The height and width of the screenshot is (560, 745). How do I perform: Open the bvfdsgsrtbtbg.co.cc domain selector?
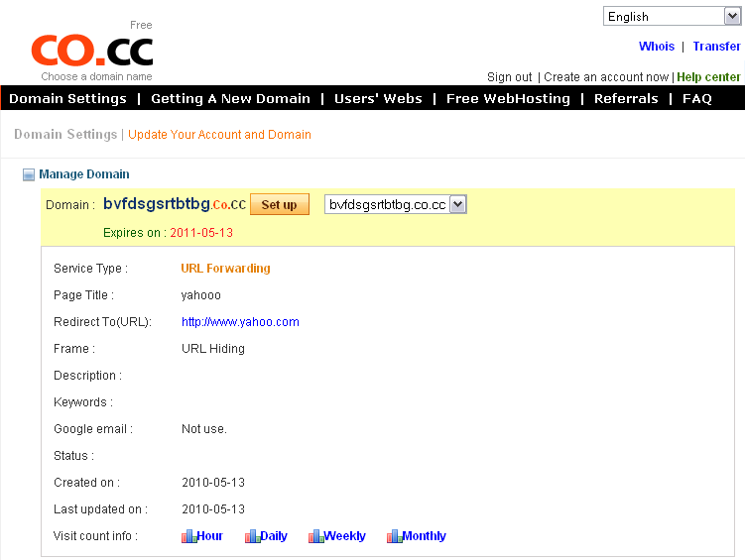(x=395, y=204)
